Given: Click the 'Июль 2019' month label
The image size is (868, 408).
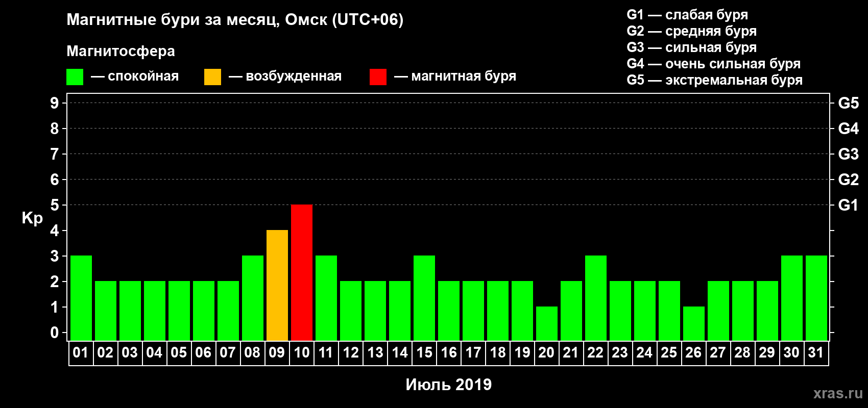Looking at the screenshot, I should pyautogui.click(x=449, y=385).
